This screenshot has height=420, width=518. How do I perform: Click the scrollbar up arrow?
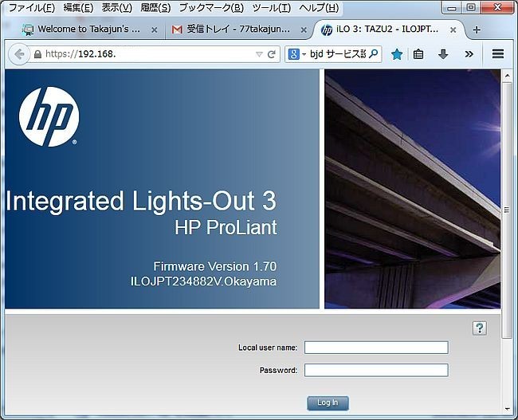tap(507, 76)
